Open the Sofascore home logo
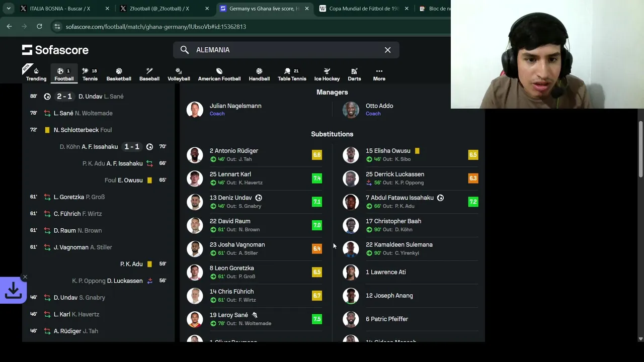Screen dimensions: 644x362 [x=55, y=50]
